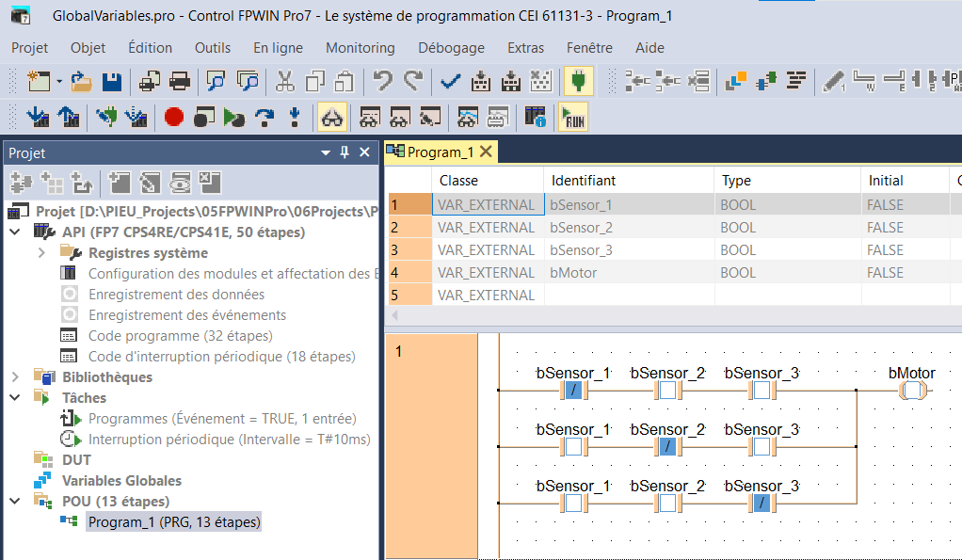The height and width of the screenshot is (560, 962).
Task: Click the blue checkmark verify icon
Action: coord(450,82)
